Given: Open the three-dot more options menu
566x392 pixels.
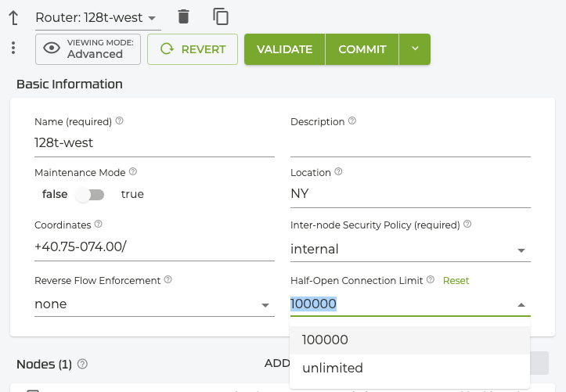Looking at the screenshot, I should [x=13, y=49].
